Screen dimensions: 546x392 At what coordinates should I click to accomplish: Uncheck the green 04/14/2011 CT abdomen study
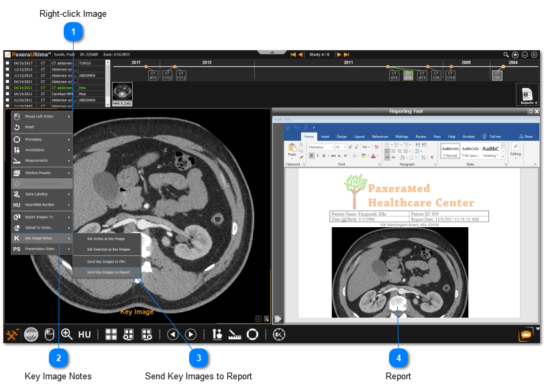[7, 88]
